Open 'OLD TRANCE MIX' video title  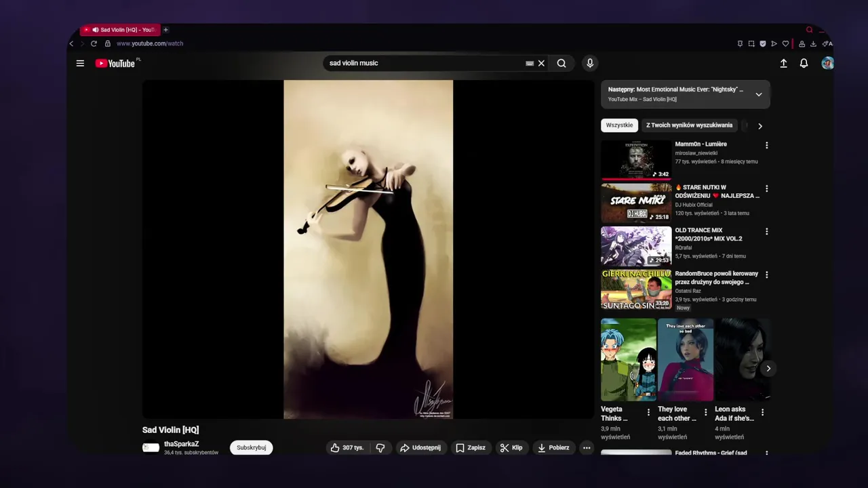point(709,235)
